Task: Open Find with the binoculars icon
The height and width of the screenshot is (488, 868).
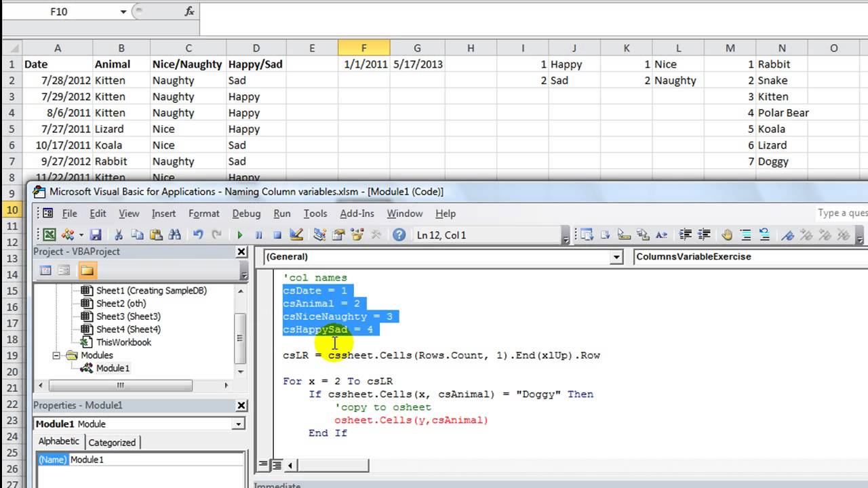Action: point(175,235)
